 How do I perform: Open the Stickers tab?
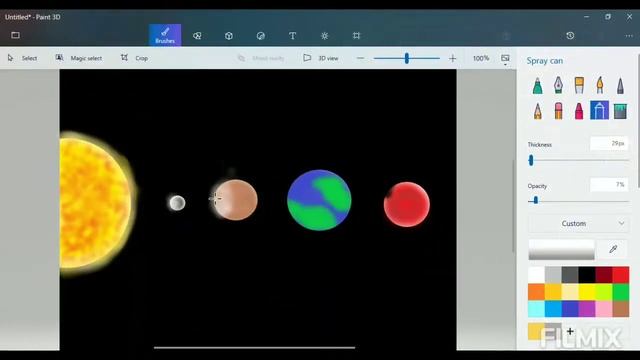(261, 36)
